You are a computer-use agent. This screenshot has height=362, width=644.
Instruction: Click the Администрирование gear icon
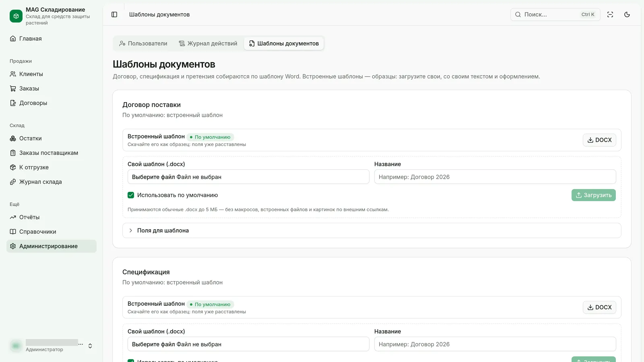click(13, 246)
